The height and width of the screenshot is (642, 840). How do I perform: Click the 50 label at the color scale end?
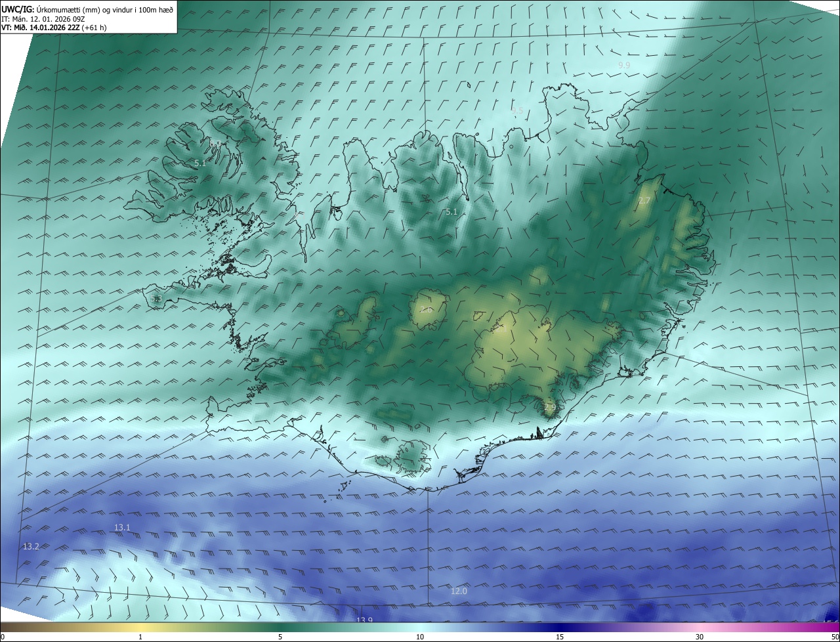pos(835,637)
